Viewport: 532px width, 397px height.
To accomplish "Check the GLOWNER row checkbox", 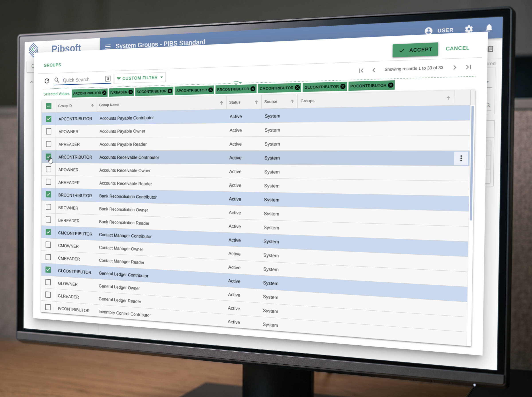I will tap(48, 282).
